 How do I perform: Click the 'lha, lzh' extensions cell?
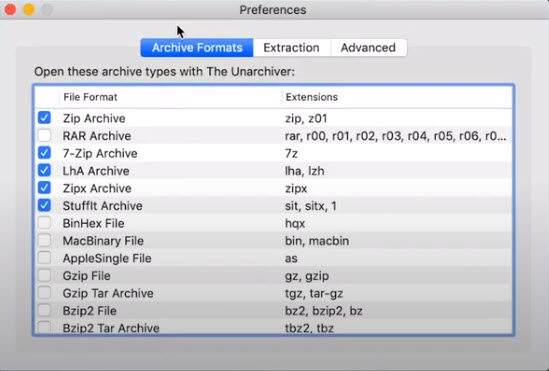pyautogui.click(x=305, y=171)
